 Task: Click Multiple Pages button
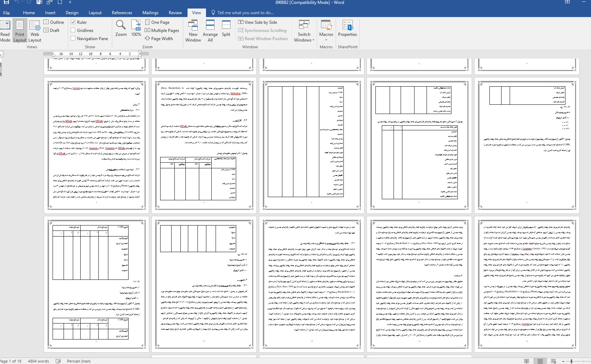coord(162,30)
